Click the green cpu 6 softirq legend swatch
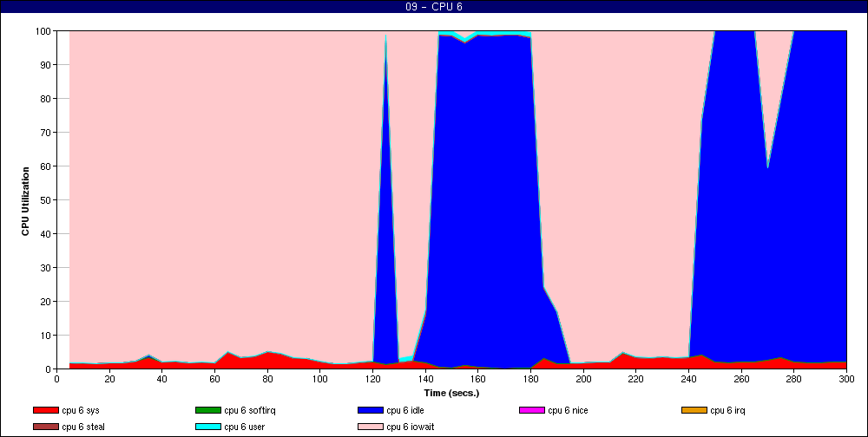The image size is (868, 437). tap(208, 410)
